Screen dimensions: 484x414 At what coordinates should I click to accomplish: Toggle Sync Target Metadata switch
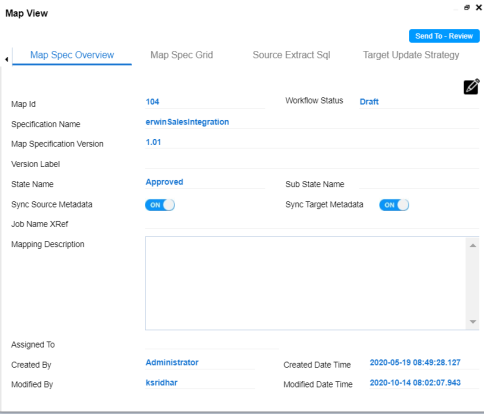[x=394, y=205]
